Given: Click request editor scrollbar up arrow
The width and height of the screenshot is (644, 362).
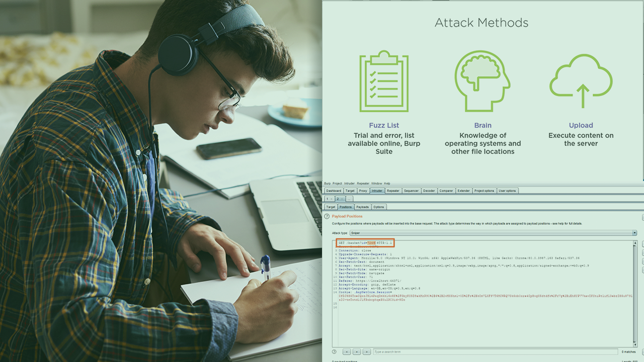Looking at the screenshot, I should coord(634,243).
